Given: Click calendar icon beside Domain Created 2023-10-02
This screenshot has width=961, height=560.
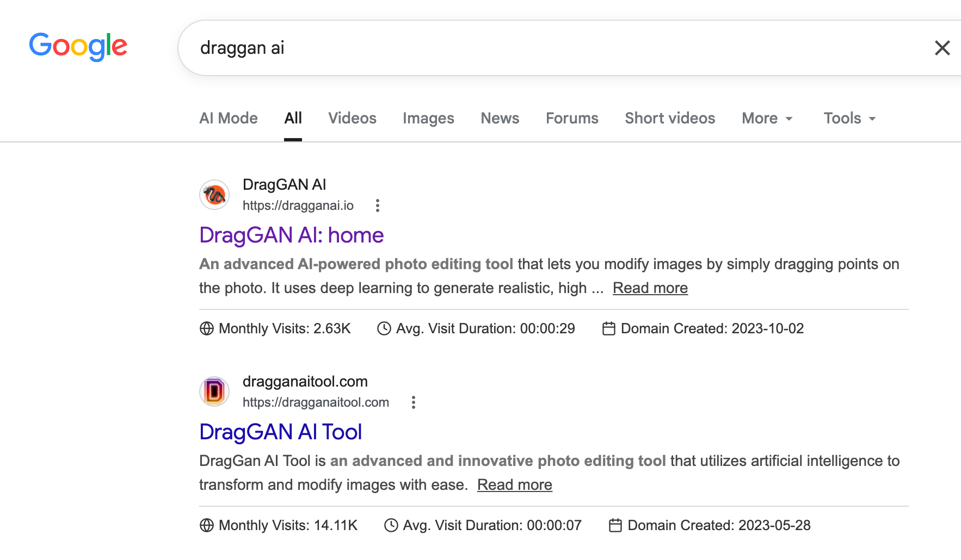Looking at the screenshot, I should point(609,328).
